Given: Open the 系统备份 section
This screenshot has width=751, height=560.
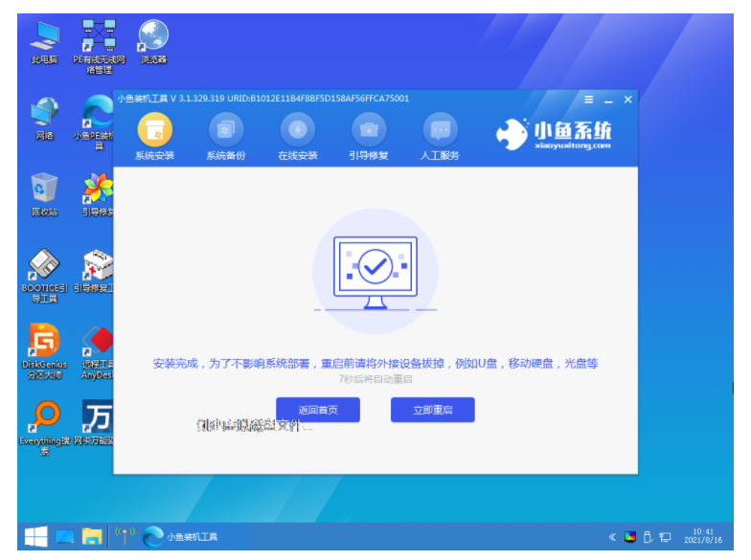Looking at the screenshot, I should pos(226,136).
